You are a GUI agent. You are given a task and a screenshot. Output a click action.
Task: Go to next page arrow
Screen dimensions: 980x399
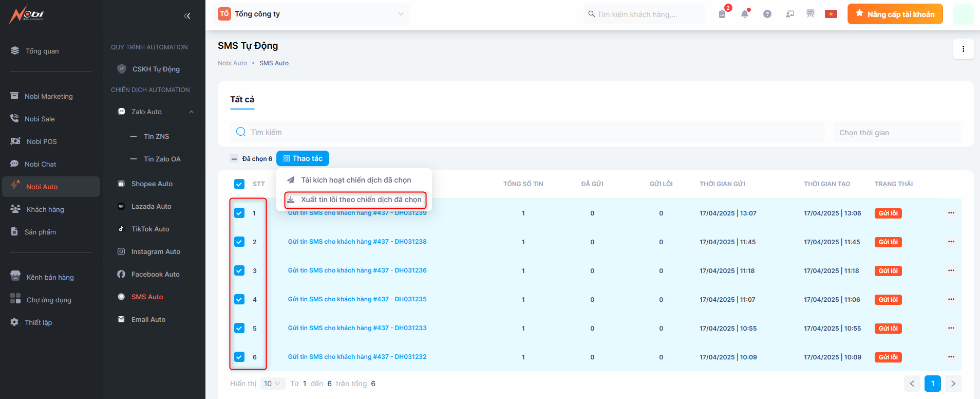[953, 384]
